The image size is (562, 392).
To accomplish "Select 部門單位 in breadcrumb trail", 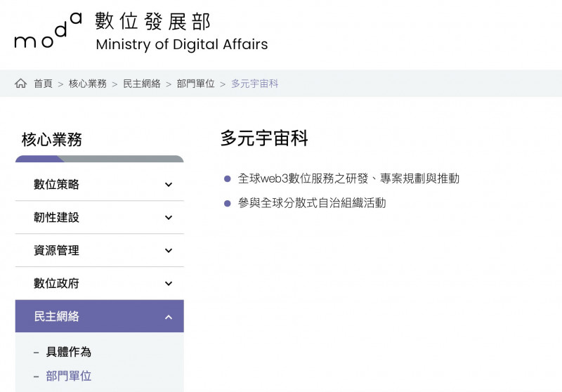I will pyautogui.click(x=195, y=84).
